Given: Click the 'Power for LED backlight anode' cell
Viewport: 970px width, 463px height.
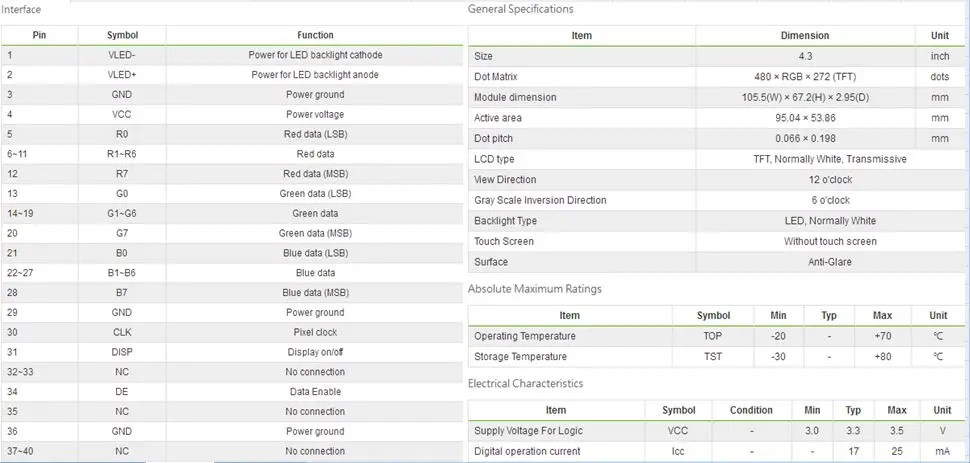Looking at the screenshot, I should (315, 75).
